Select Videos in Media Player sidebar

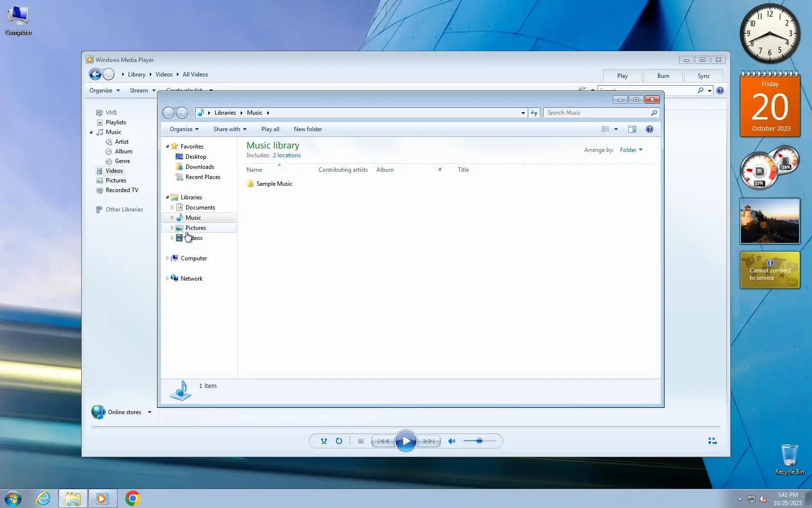(x=114, y=171)
